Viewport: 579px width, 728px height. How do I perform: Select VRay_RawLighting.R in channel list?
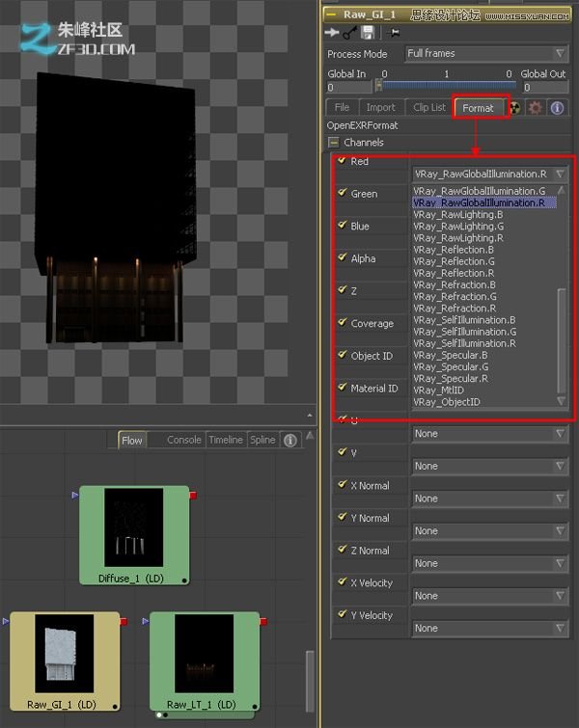coord(458,238)
